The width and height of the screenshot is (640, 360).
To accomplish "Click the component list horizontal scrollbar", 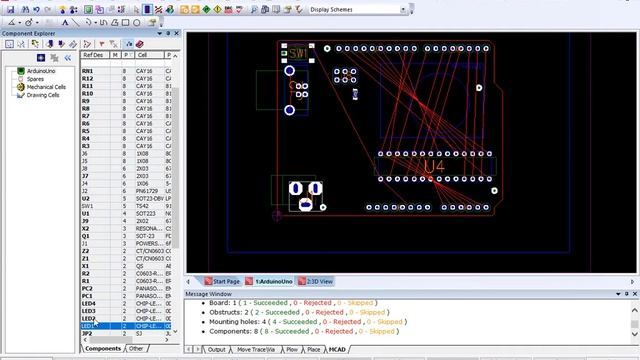I will pos(110,340).
